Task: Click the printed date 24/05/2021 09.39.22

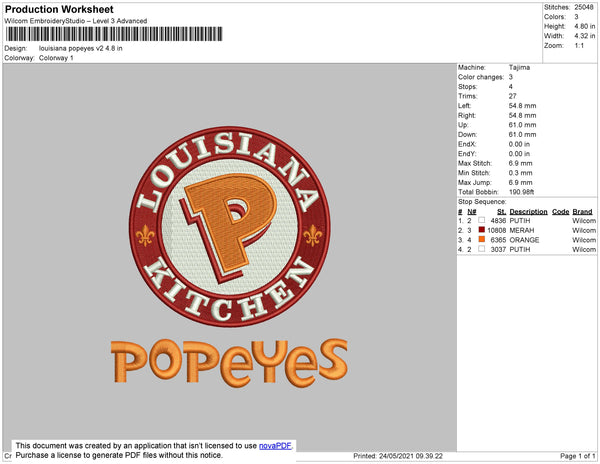Action: (411, 456)
